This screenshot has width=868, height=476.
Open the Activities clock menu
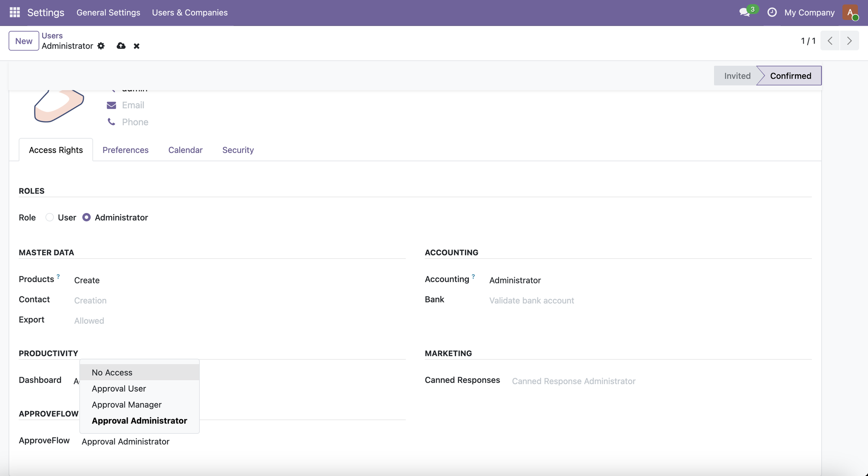pos(772,13)
